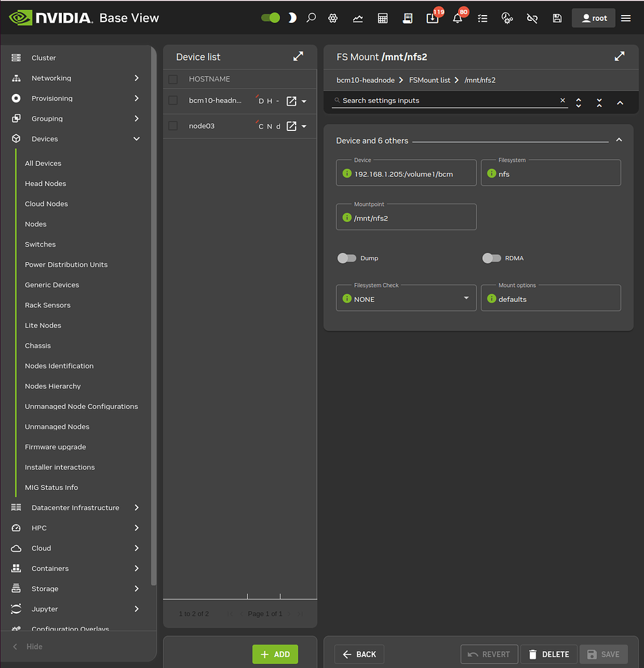Click the save disk icon in the header

pos(557,18)
